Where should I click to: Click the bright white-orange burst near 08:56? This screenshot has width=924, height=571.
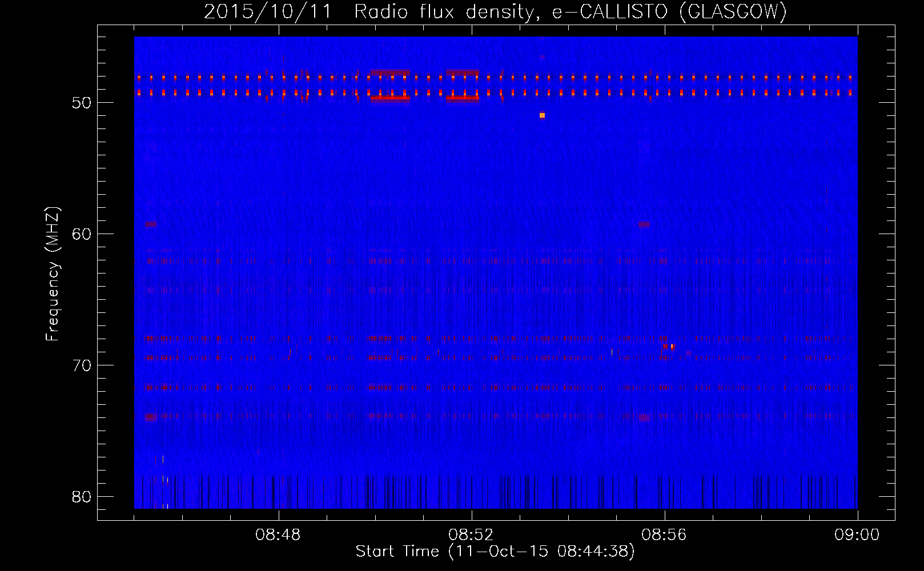point(672,346)
